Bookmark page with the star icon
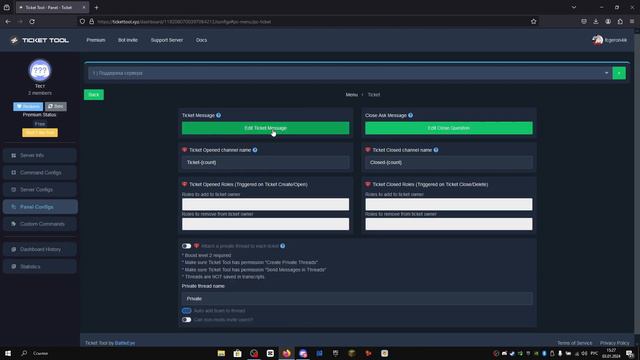Image resolution: width=640 pixels, height=360 pixels. click(x=533, y=22)
